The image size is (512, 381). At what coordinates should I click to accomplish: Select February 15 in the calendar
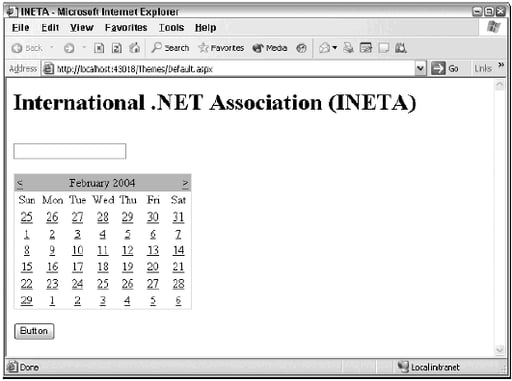tap(27, 267)
